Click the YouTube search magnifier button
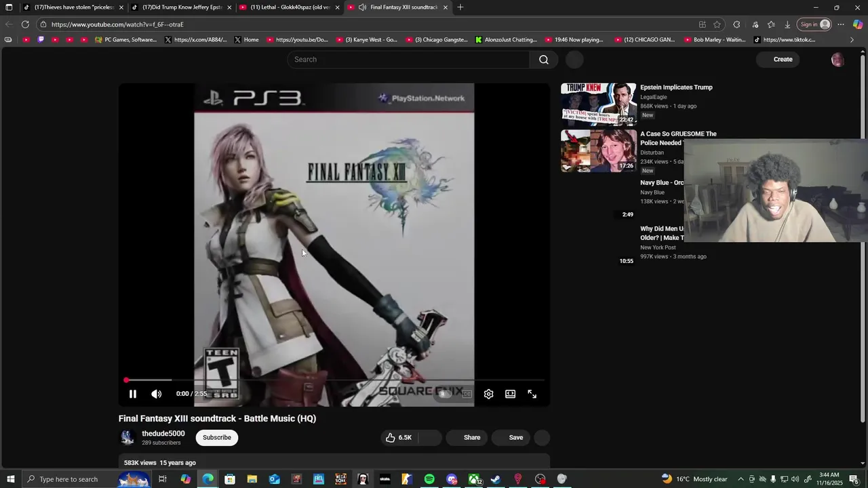Screen dimensions: 868x488 pyautogui.click(x=544, y=60)
